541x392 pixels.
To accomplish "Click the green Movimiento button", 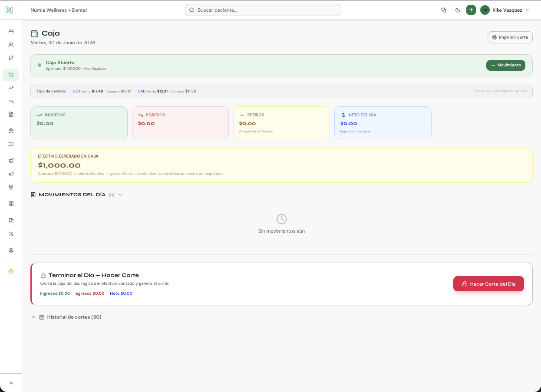I will click(x=506, y=65).
